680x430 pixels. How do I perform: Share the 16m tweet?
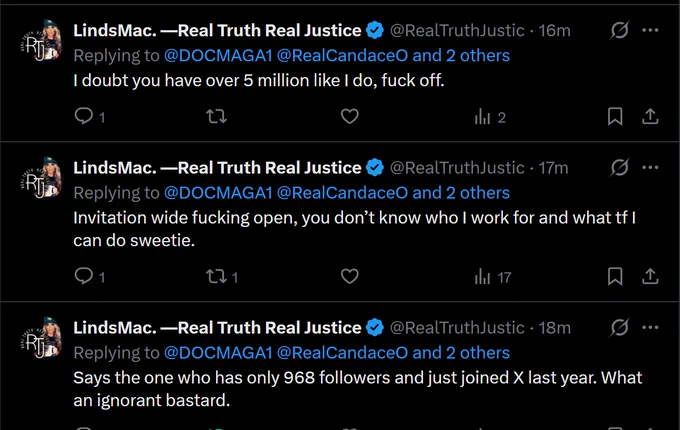650,116
